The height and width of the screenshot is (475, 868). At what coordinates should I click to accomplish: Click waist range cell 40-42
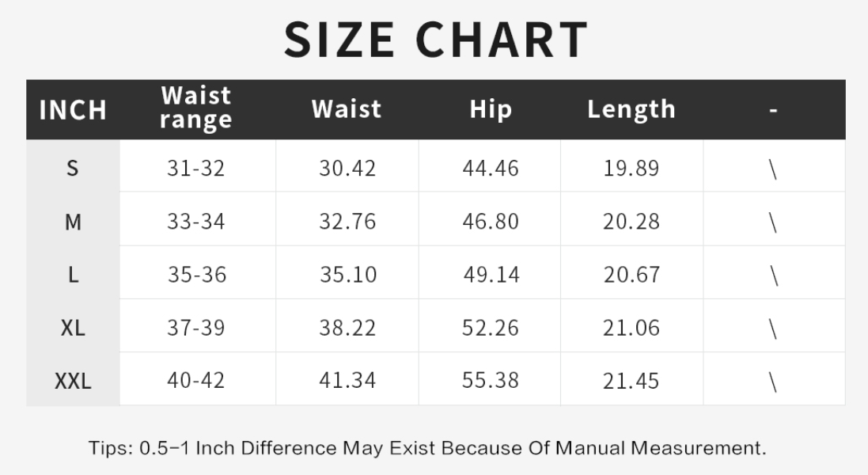tap(196, 381)
